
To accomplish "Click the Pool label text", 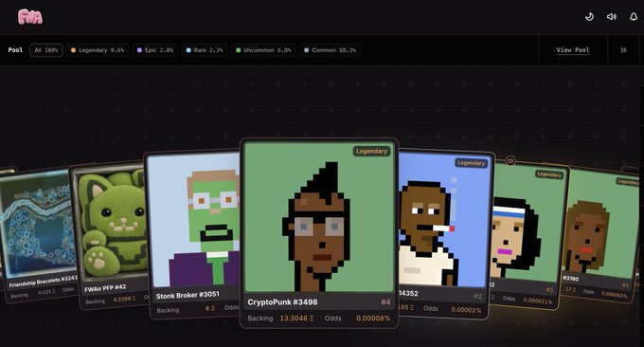I will pos(15,50).
